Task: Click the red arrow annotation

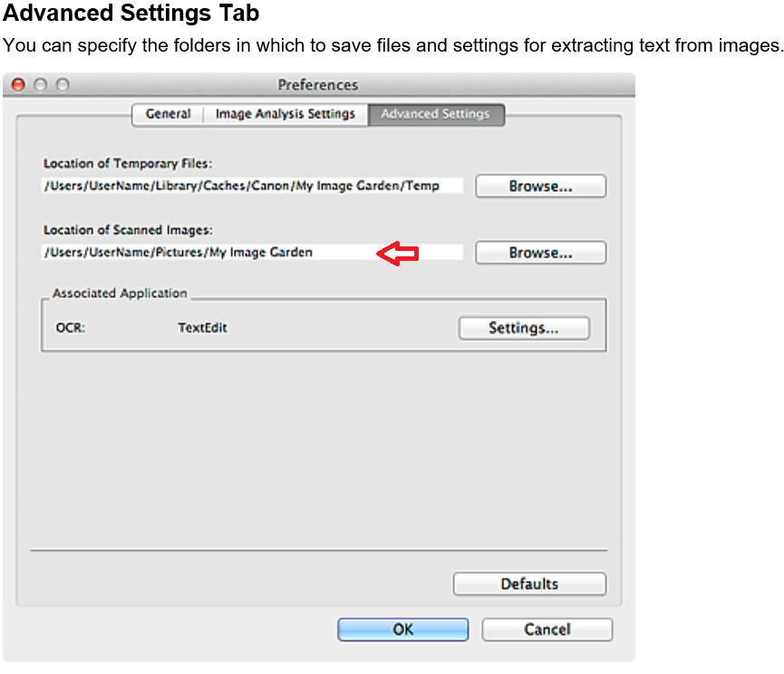Action: coord(398,254)
